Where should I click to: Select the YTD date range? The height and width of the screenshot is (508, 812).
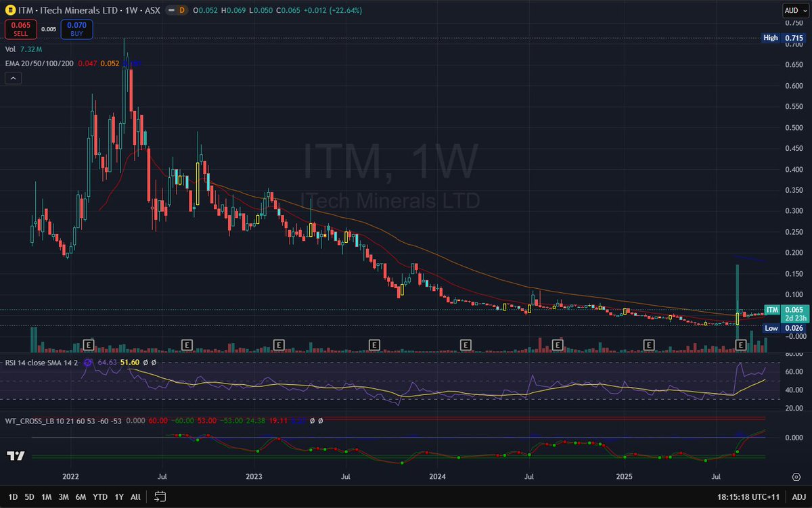tap(100, 497)
